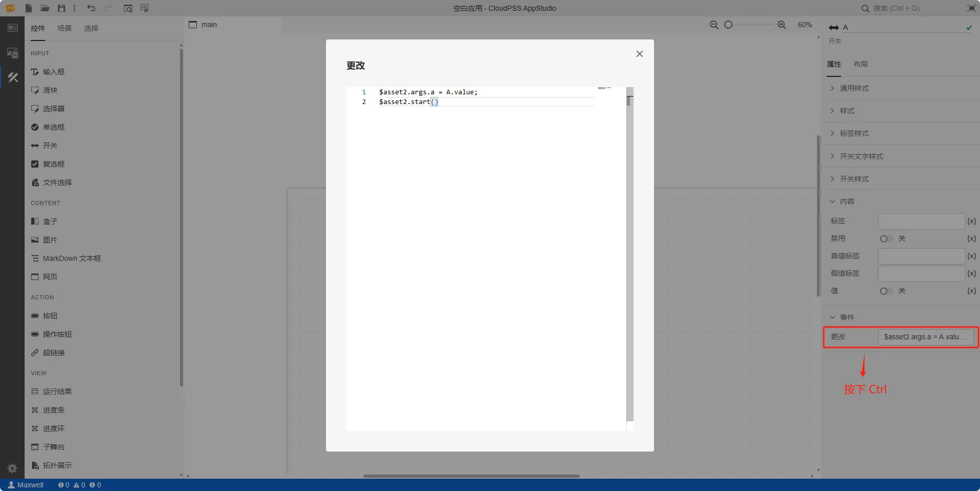Screen dimensions: 980x491
Task: Click the fullscreen icon at top right
Action: (x=971, y=8)
